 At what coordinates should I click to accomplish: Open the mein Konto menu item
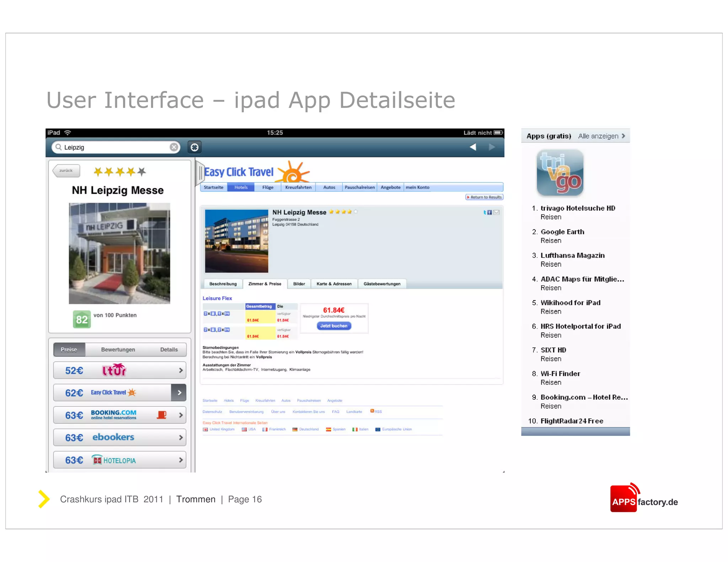click(418, 187)
